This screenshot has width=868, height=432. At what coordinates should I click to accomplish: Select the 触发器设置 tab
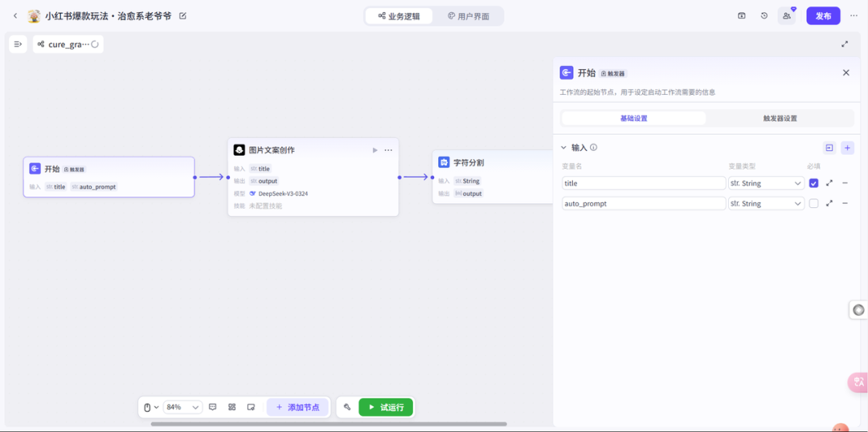click(780, 118)
